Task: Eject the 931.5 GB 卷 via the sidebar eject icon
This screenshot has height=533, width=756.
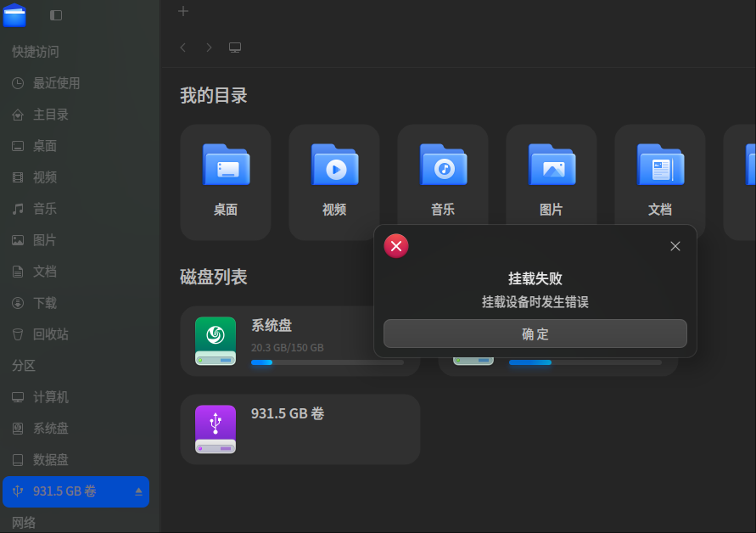Action: (x=138, y=491)
